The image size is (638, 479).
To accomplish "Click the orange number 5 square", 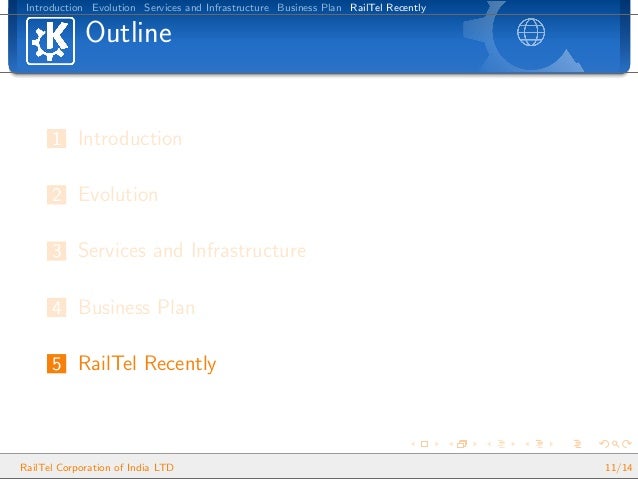I will click(x=57, y=363).
